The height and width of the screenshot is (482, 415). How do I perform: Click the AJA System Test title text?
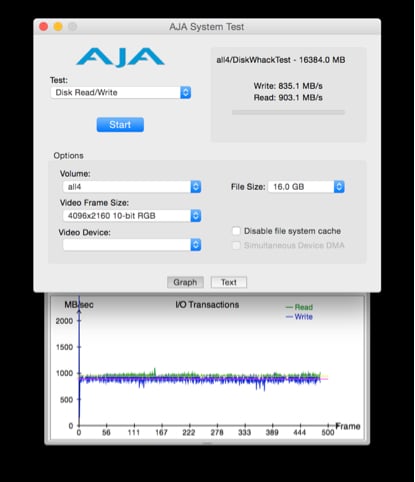(207, 27)
